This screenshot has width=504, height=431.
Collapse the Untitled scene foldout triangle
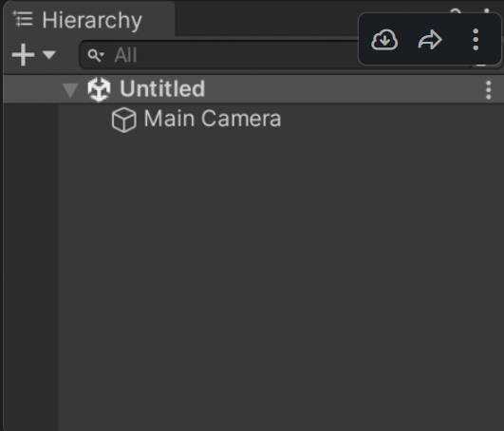[70, 89]
